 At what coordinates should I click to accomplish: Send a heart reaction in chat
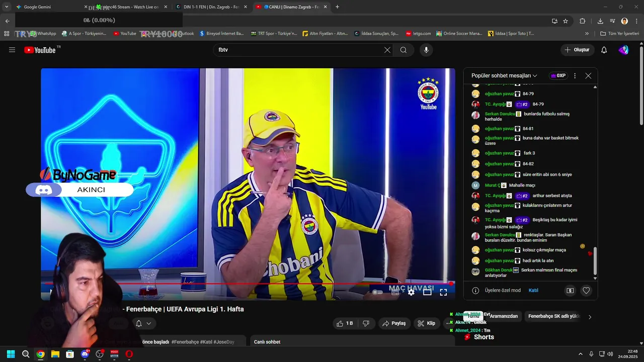(586, 291)
